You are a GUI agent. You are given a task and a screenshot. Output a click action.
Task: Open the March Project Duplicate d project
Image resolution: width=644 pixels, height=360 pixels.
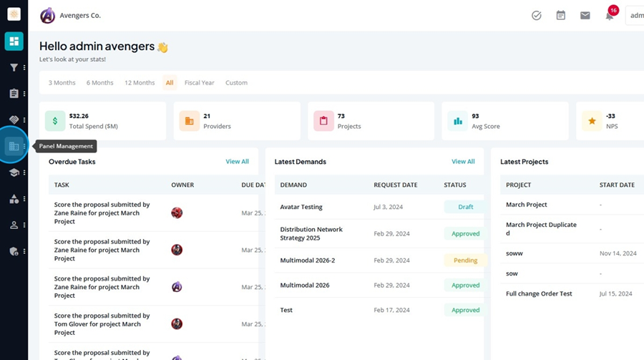coord(542,229)
